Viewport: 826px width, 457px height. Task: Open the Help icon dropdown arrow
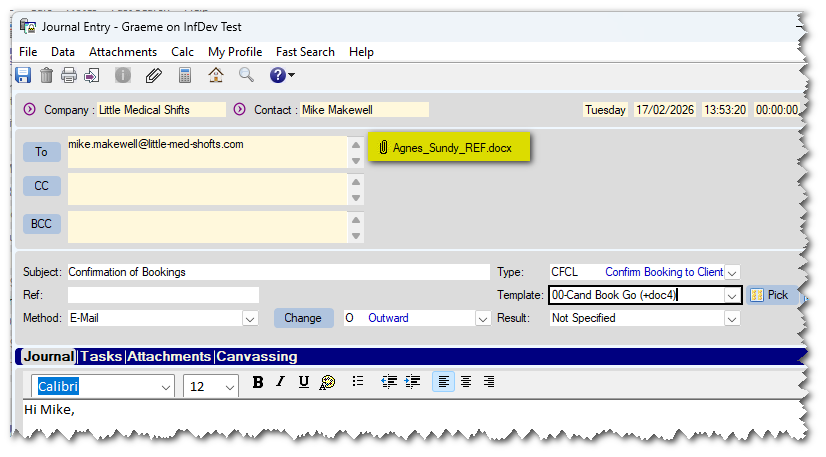click(291, 75)
